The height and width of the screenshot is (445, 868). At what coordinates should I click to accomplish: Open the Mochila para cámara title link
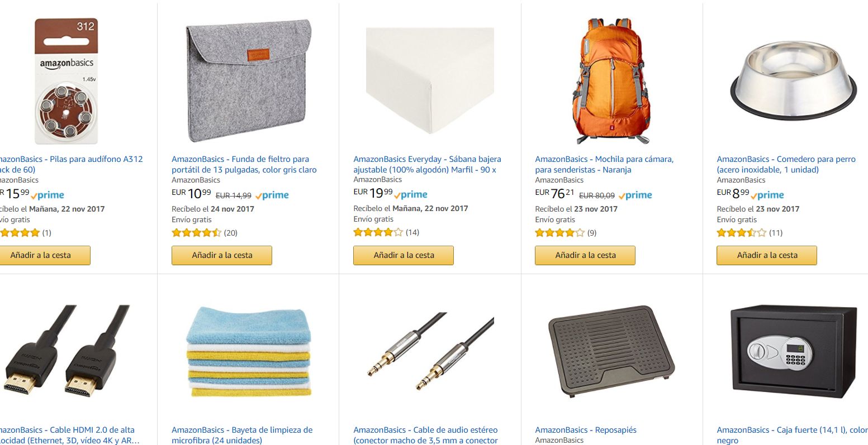coord(604,164)
